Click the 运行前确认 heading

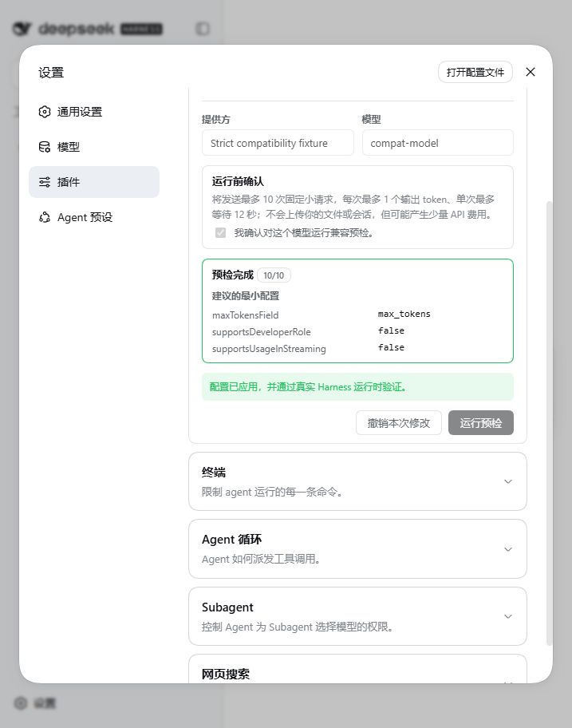tap(238, 181)
